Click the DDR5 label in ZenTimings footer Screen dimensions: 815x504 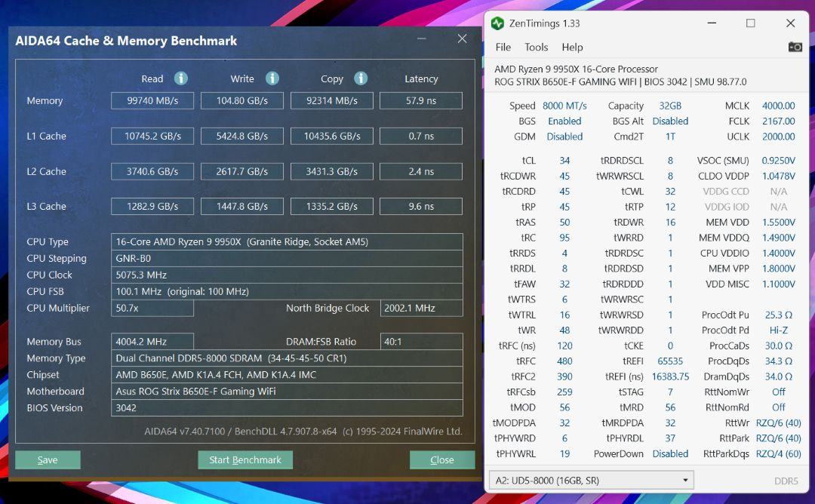coord(786,481)
